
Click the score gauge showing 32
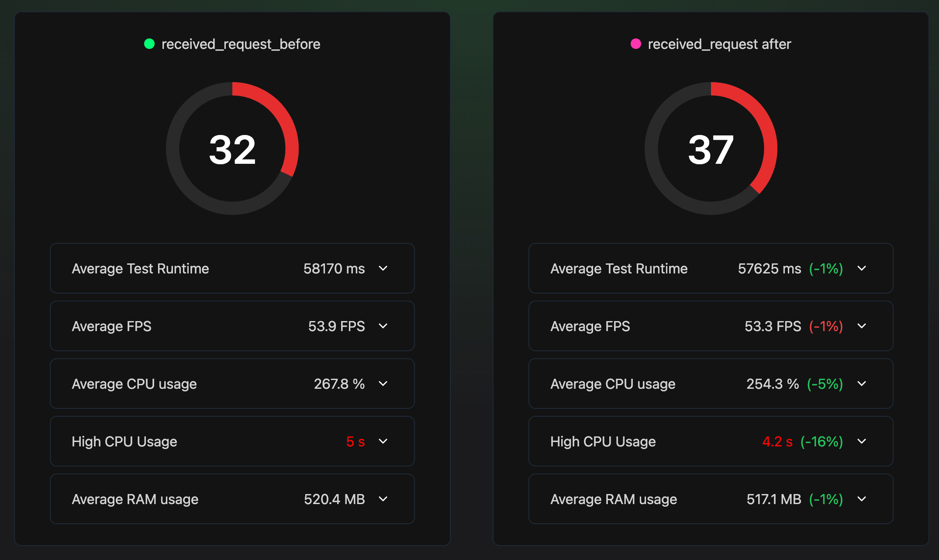pos(232,149)
